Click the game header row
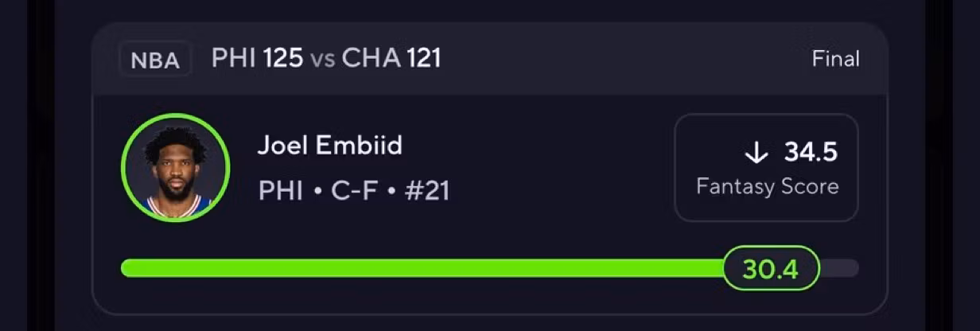980x331 pixels. (x=489, y=59)
